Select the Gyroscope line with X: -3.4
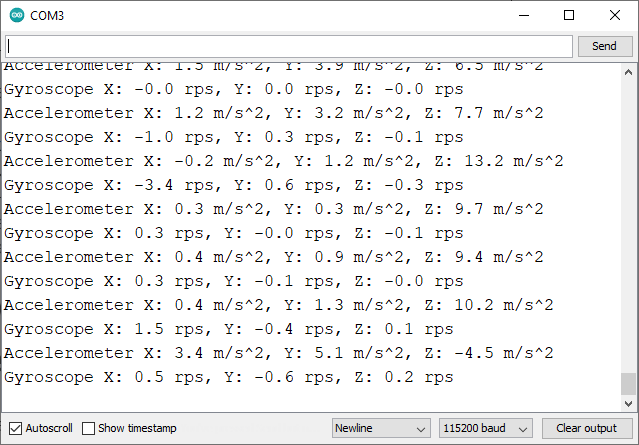 [x=233, y=185]
